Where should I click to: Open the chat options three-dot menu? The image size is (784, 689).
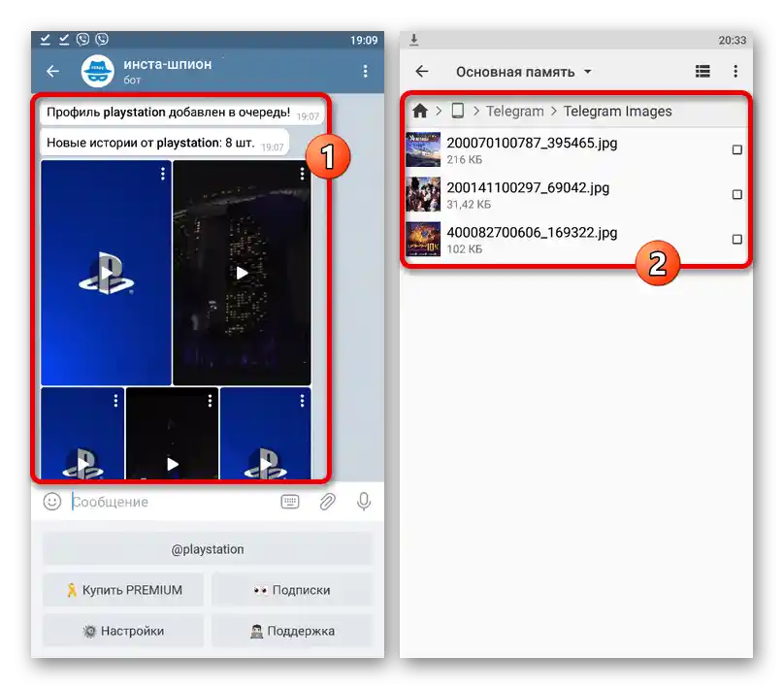(x=366, y=71)
